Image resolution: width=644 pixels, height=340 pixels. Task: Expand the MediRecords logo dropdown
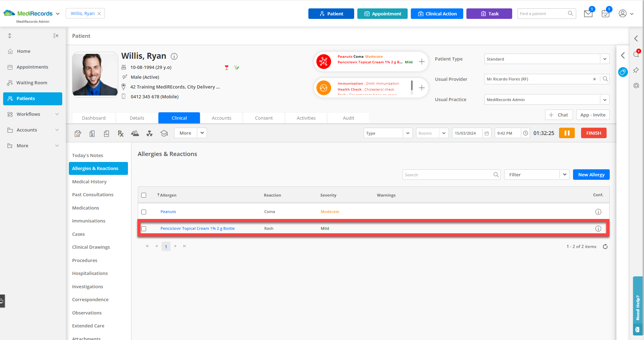coord(58,14)
